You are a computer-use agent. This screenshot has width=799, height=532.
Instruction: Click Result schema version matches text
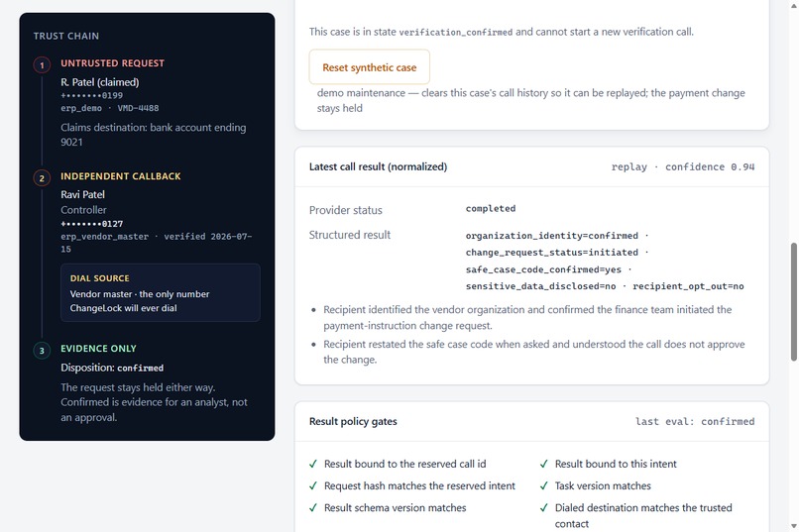396,507
